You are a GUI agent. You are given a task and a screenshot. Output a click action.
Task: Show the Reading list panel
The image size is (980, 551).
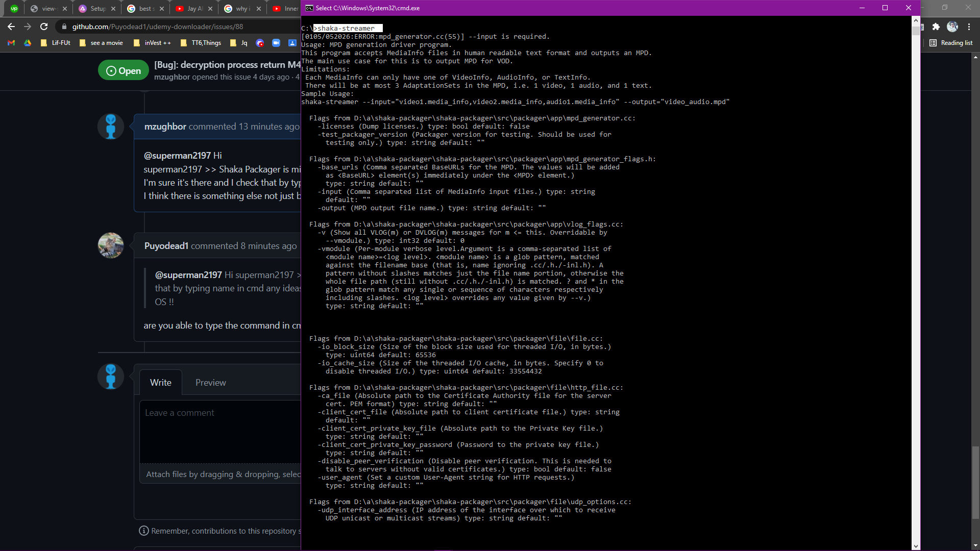pos(951,43)
